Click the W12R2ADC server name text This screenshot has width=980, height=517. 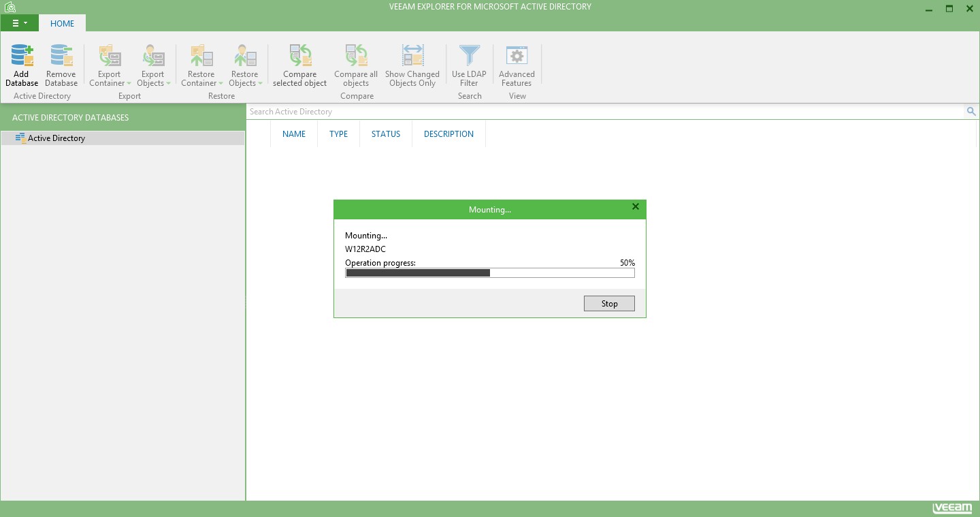[365, 249]
